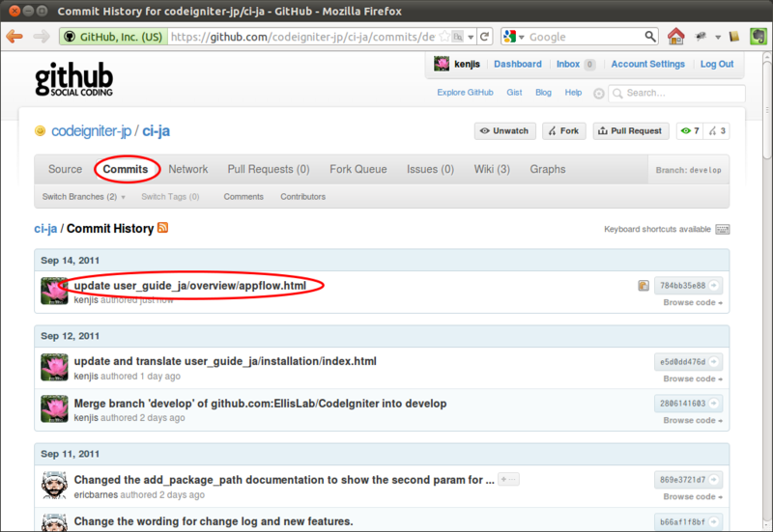
Task: Open the Blog link
Action: point(543,93)
